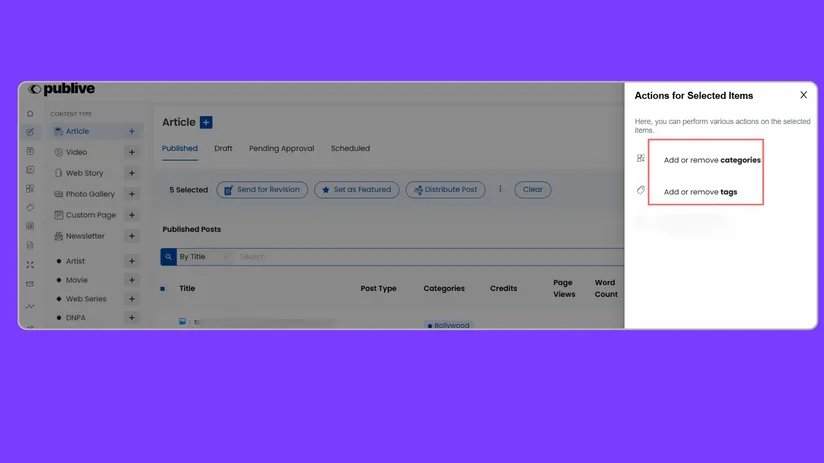The image size is (824, 463).
Task: Choose Add or remove categories
Action: pyautogui.click(x=712, y=160)
